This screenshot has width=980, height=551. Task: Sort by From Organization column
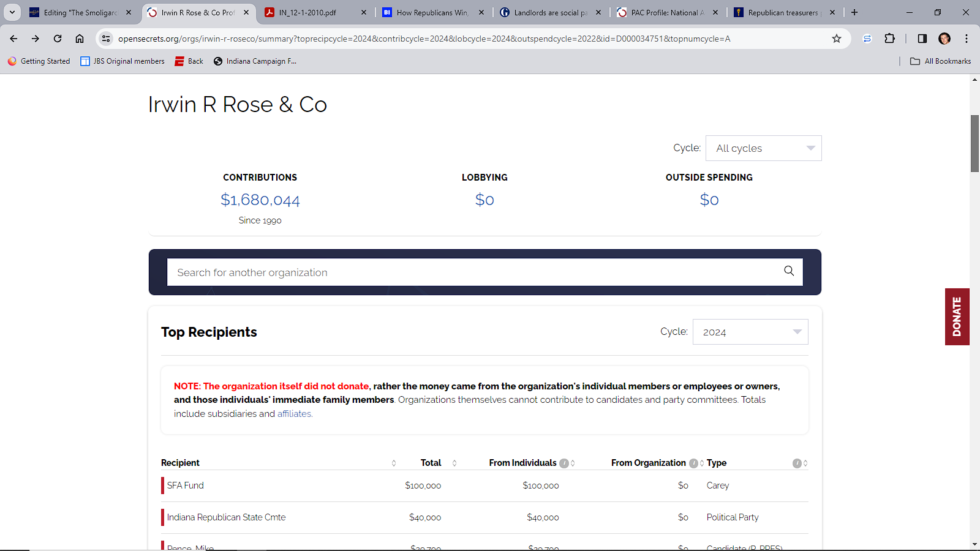click(702, 463)
